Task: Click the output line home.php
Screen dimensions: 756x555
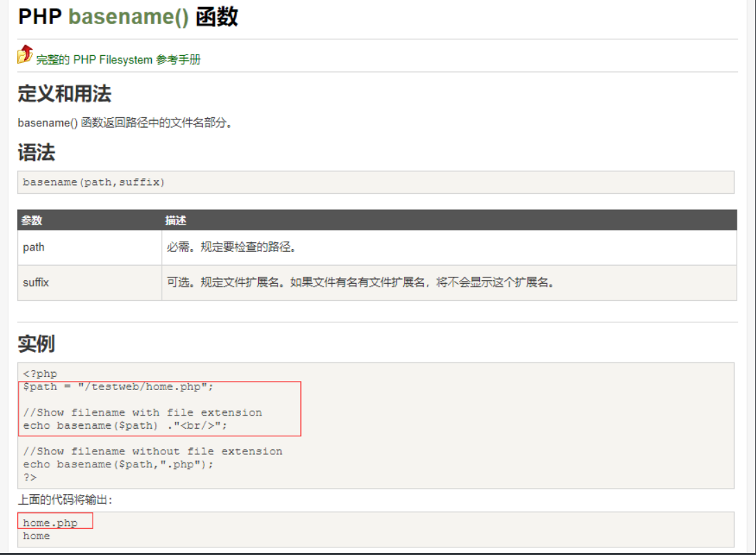Action: point(50,523)
